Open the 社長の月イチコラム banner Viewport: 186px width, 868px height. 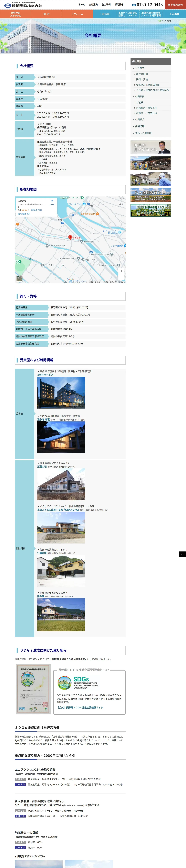[x=151, y=147]
